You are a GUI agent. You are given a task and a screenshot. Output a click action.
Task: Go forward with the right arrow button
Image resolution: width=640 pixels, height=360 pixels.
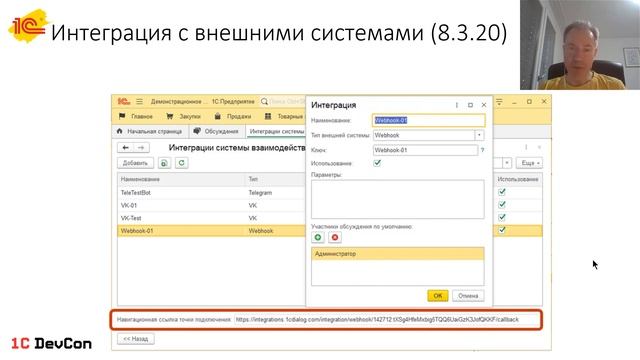click(x=141, y=147)
